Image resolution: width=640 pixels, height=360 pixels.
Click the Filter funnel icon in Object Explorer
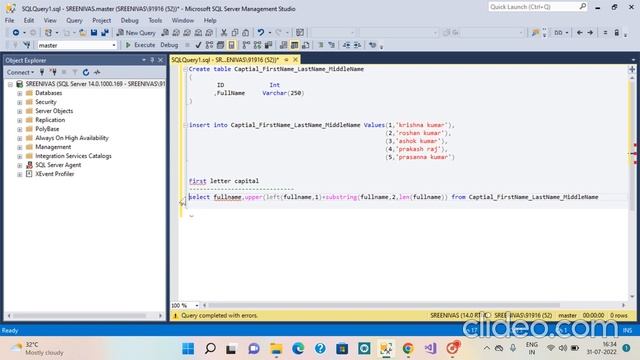75,72
